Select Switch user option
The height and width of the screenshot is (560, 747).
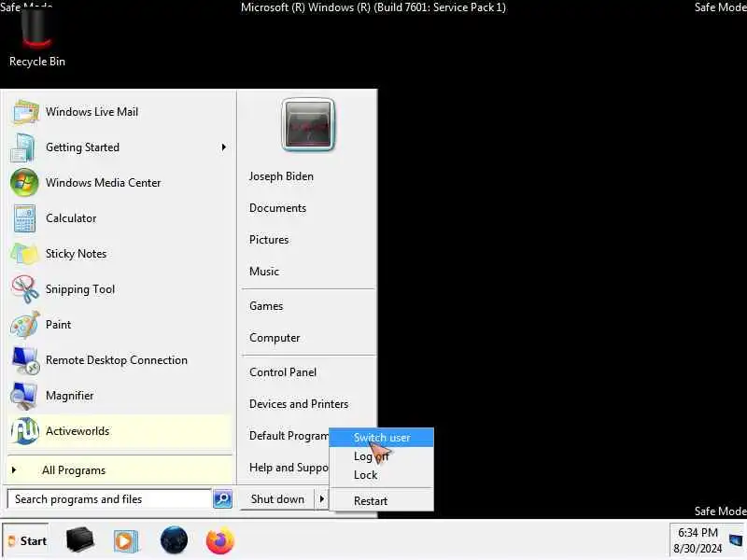pos(382,438)
